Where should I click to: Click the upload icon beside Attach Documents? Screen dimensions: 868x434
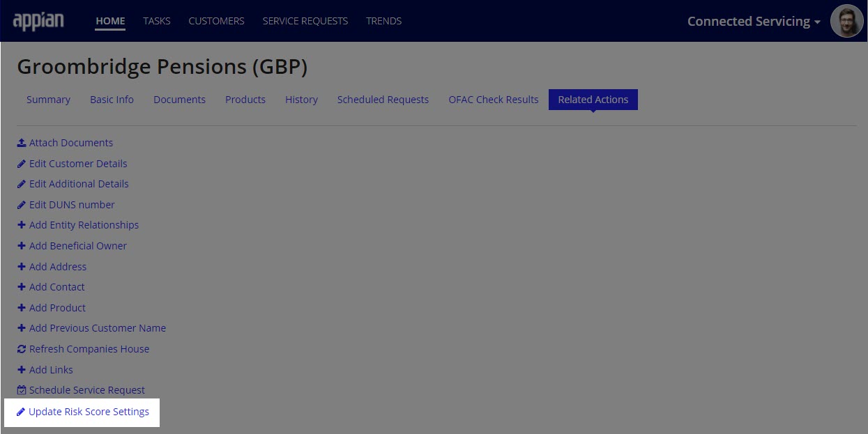point(22,143)
